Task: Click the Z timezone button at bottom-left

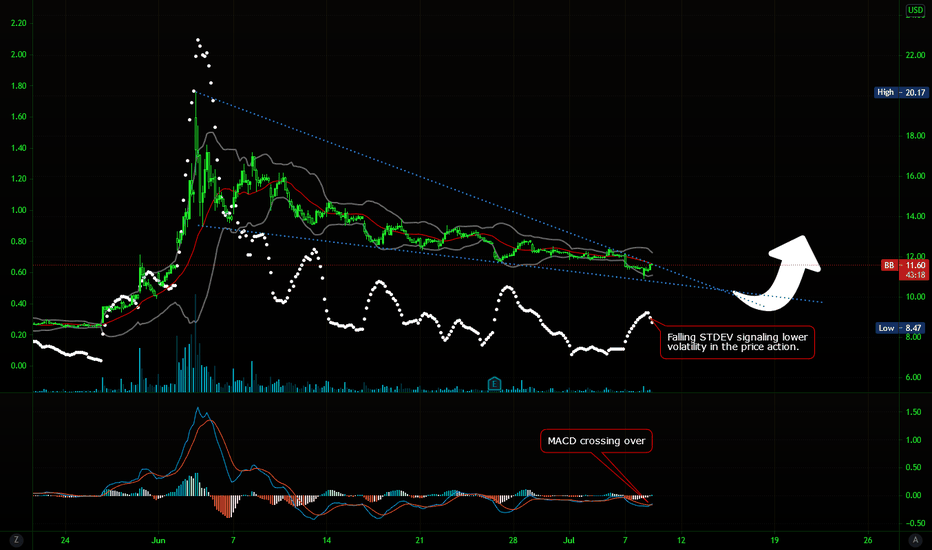Action: [16, 540]
